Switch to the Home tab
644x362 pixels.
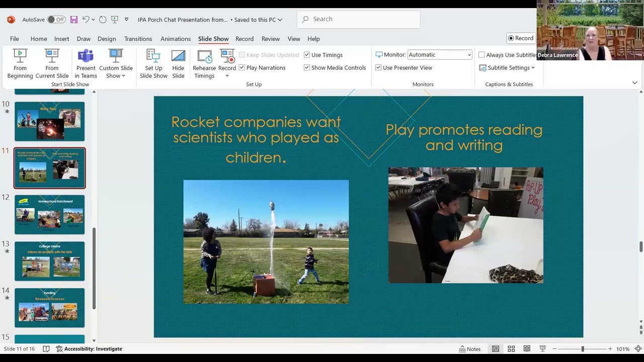[x=39, y=39]
